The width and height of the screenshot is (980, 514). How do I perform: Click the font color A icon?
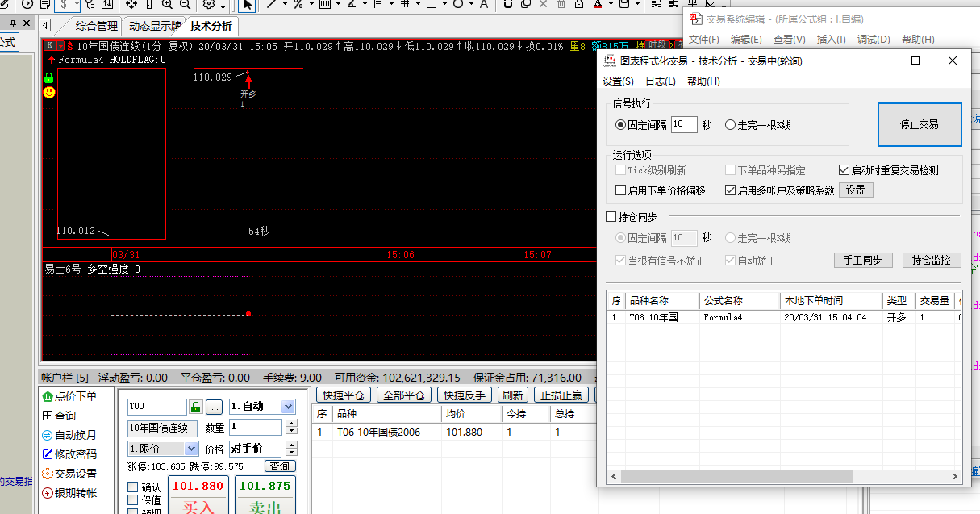pos(598,4)
